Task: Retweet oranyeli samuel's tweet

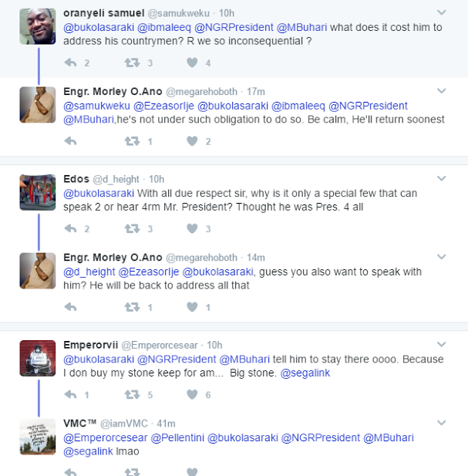Action: coord(133,62)
